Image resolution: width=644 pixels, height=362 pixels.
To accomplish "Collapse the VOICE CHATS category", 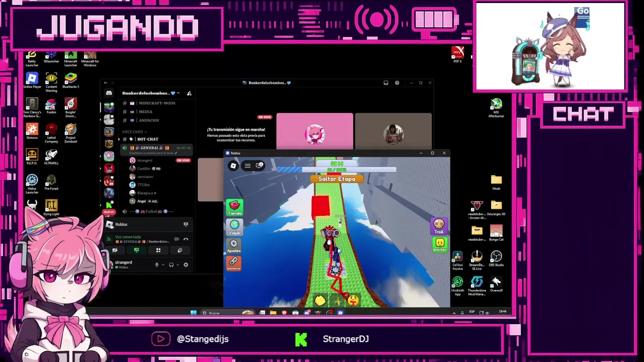I will pos(134,132).
